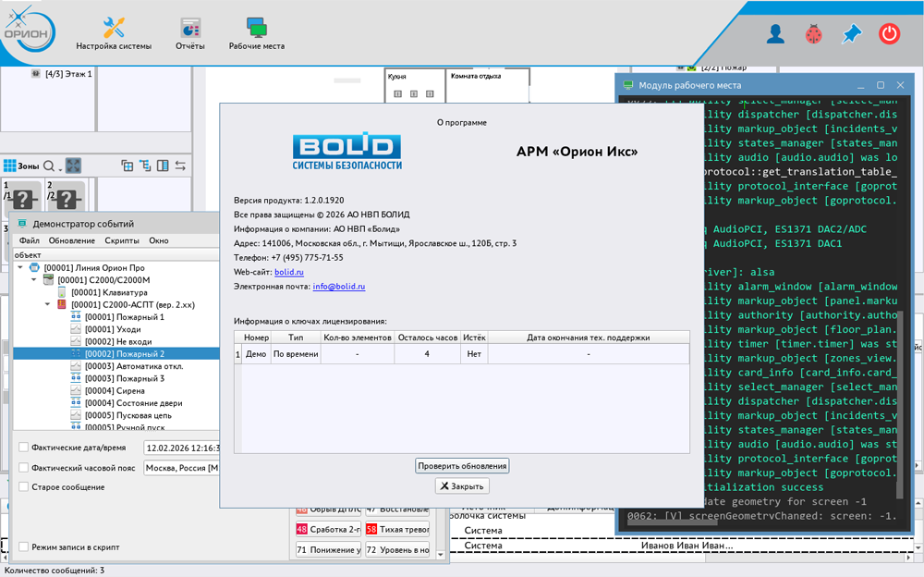Select Сирена item in the device tree
Screen dimensions: 924x577
point(115,391)
